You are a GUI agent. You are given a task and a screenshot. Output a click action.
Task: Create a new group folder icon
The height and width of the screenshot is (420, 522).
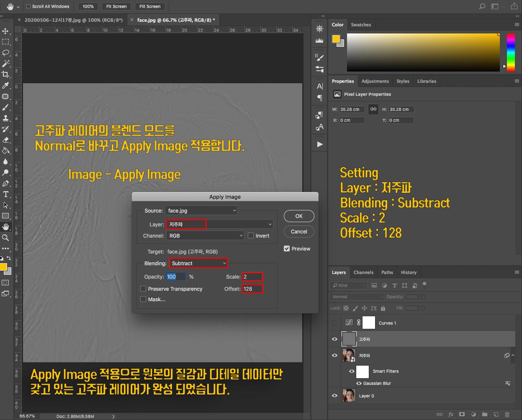pos(484,415)
